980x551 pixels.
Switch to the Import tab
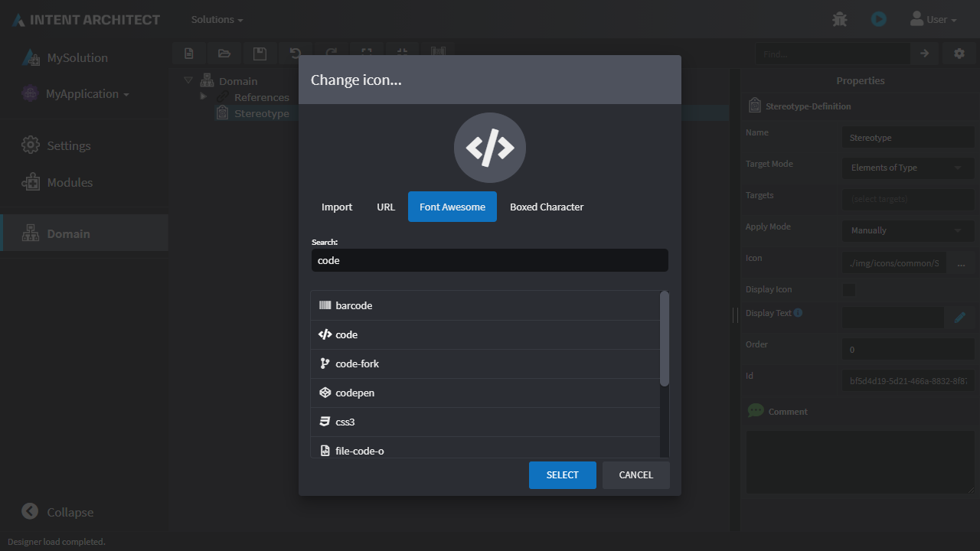point(337,207)
